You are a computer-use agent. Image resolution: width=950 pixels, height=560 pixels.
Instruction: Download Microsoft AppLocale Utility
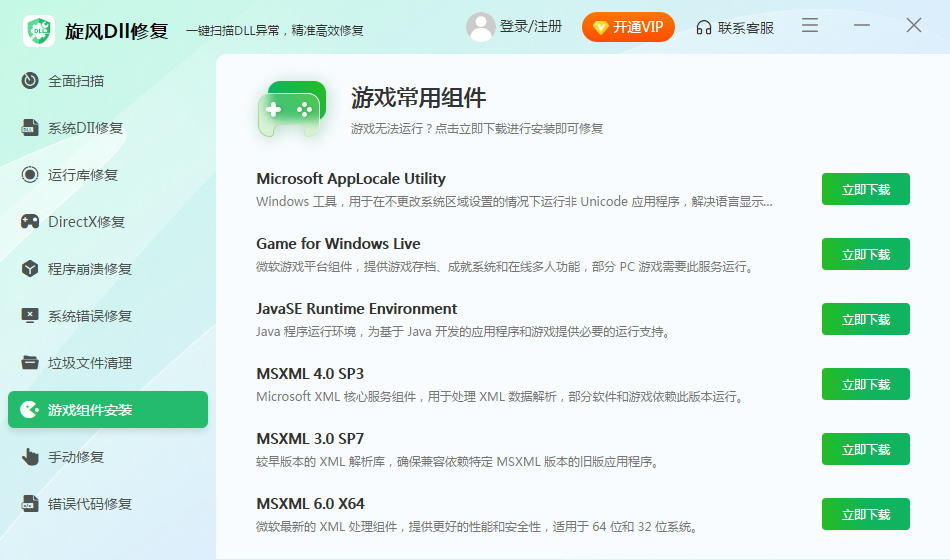click(x=865, y=189)
